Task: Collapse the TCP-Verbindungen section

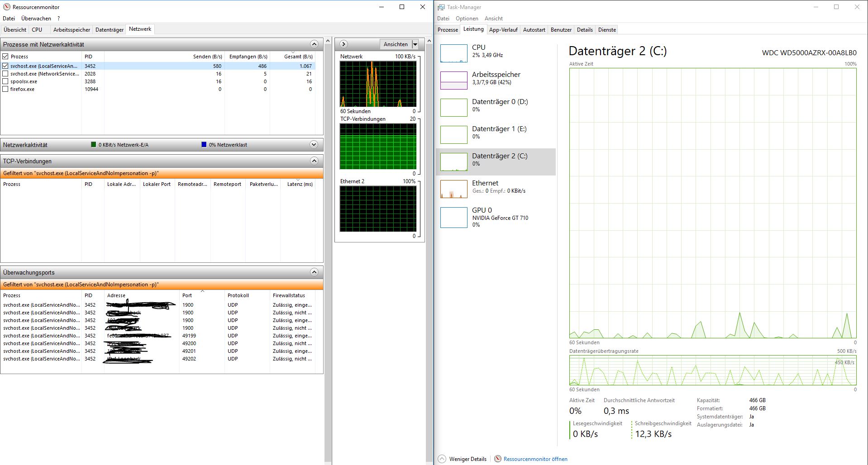Action: tap(314, 161)
